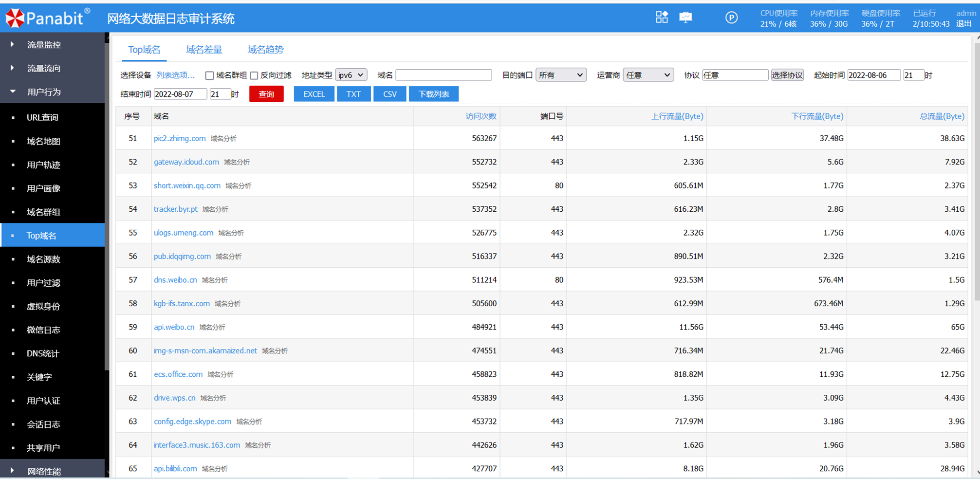The width and height of the screenshot is (980, 479).
Task: Open the 目的端口 dropdown
Action: click(x=561, y=75)
